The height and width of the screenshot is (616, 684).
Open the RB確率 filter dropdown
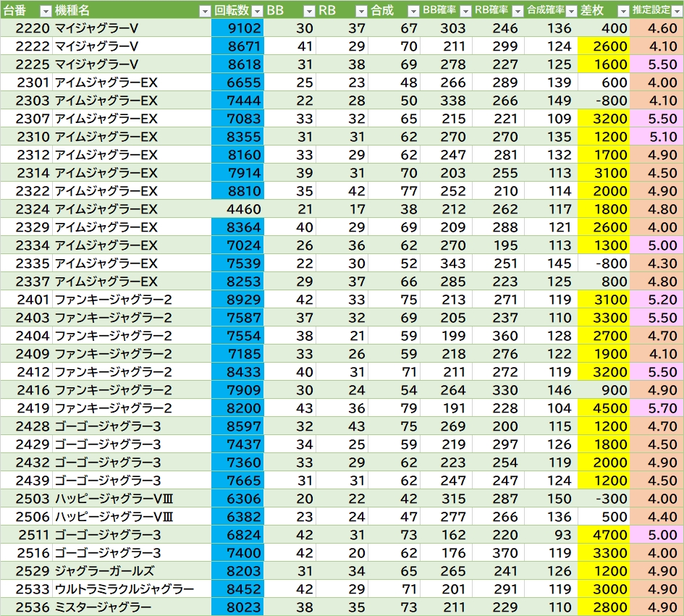pyautogui.click(x=518, y=11)
